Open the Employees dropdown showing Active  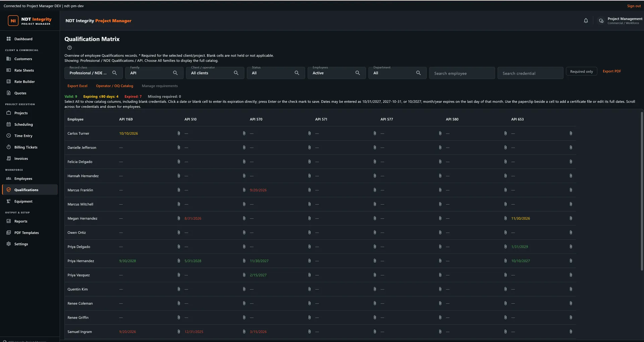(336, 73)
